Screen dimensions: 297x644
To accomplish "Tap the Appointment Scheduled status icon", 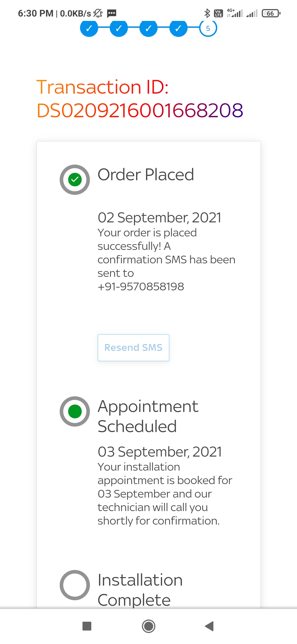I will pyautogui.click(x=75, y=411).
